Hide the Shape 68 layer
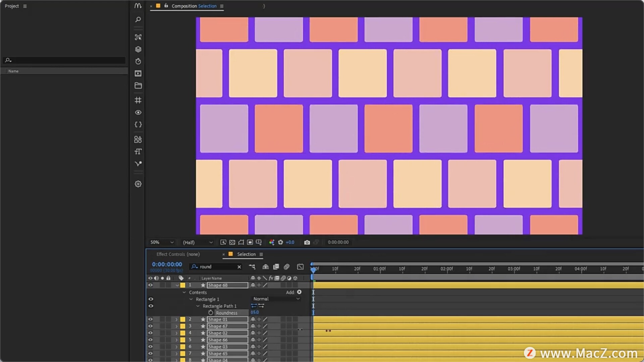Viewport: 644px width, 362px height. (x=150, y=285)
